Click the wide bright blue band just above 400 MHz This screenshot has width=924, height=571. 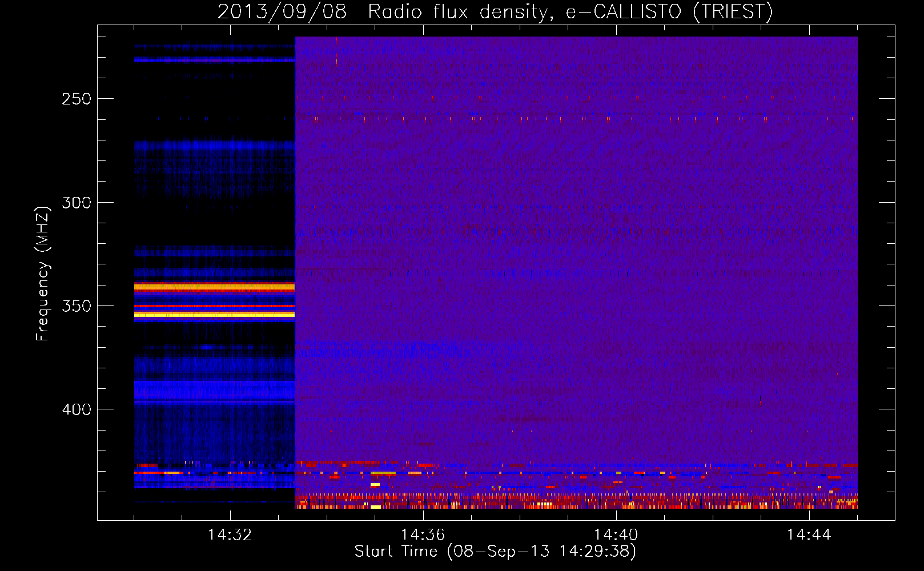[214, 390]
